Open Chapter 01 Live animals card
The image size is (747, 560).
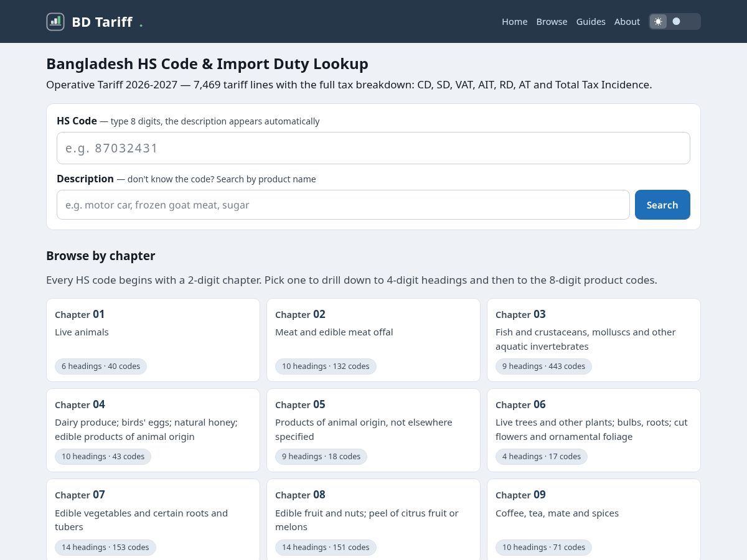tap(153, 340)
